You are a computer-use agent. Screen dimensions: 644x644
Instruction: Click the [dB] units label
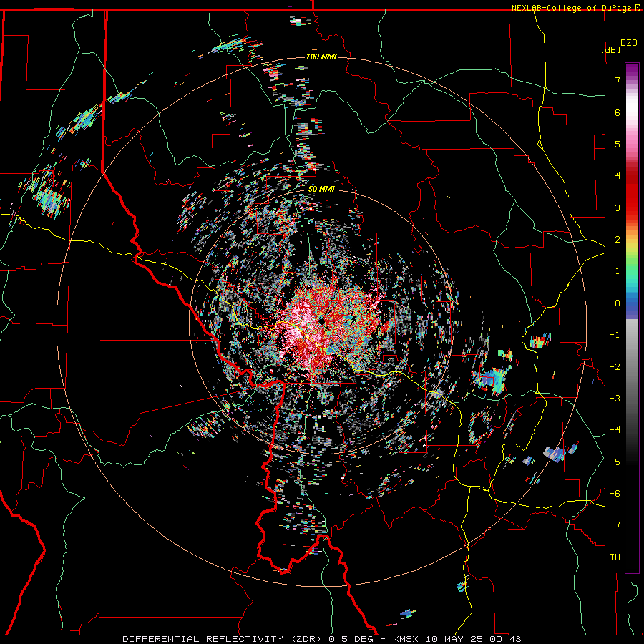[610, 49]
